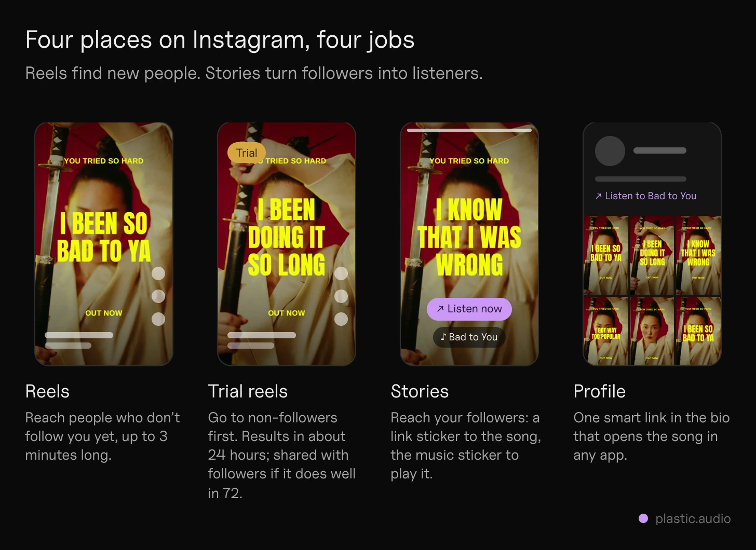The image size is (756, 550).
Task: Tap the purple Listen now link sticker
Action: tap(469, 309)
